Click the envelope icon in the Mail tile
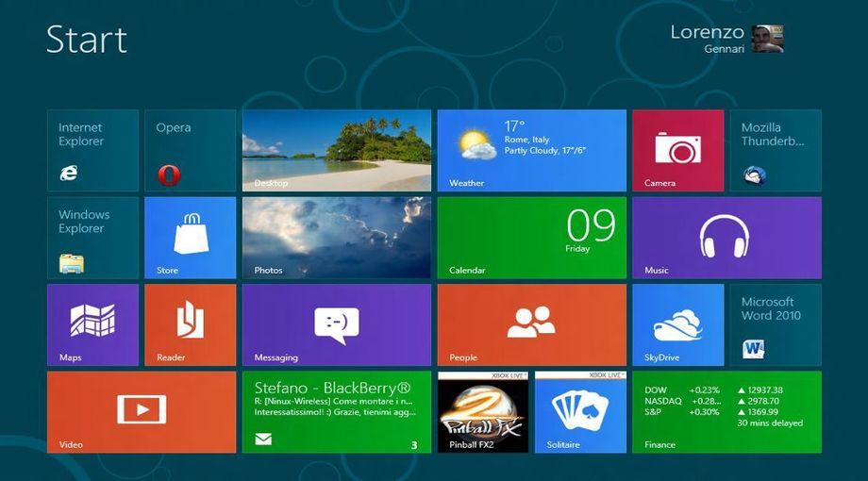Screen dimensions: 868x481 (263, 439)
